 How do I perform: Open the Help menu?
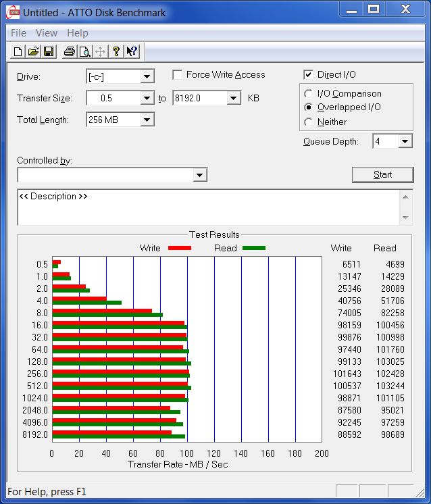click(78, 33)
